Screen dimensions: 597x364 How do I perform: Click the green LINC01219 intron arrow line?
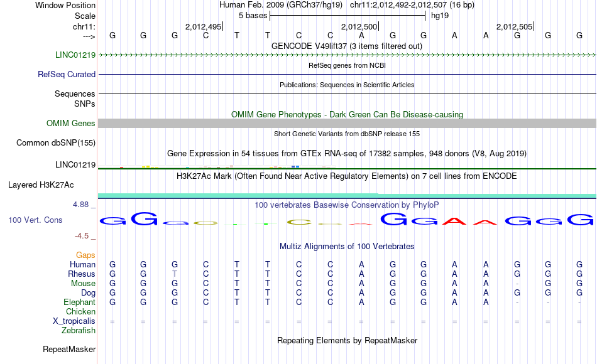348,55
